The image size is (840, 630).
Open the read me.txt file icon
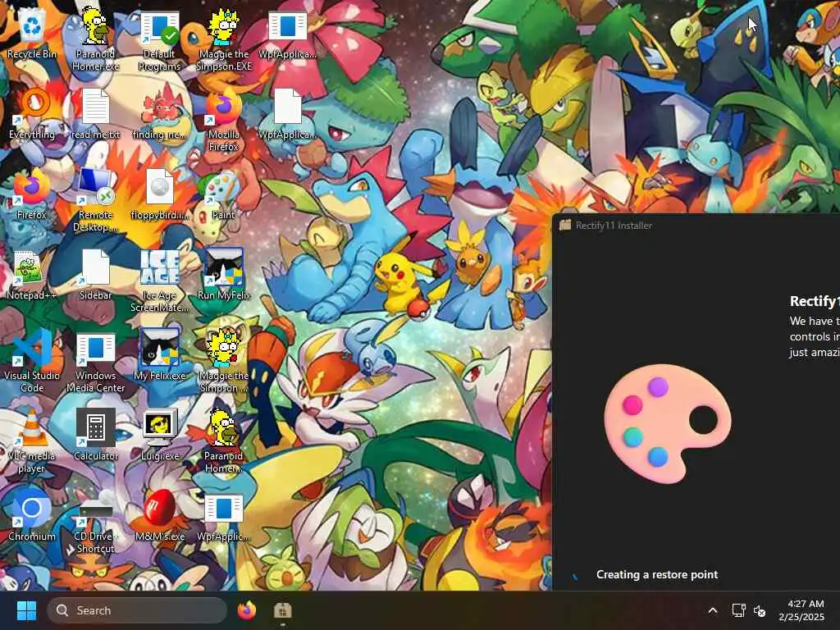(95, 115)
